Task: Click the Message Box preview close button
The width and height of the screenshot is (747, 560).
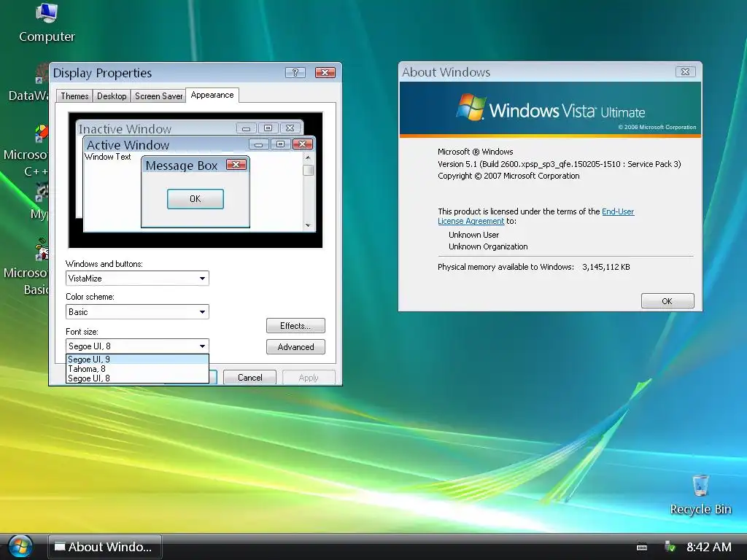Action: (x=236, y=165)
